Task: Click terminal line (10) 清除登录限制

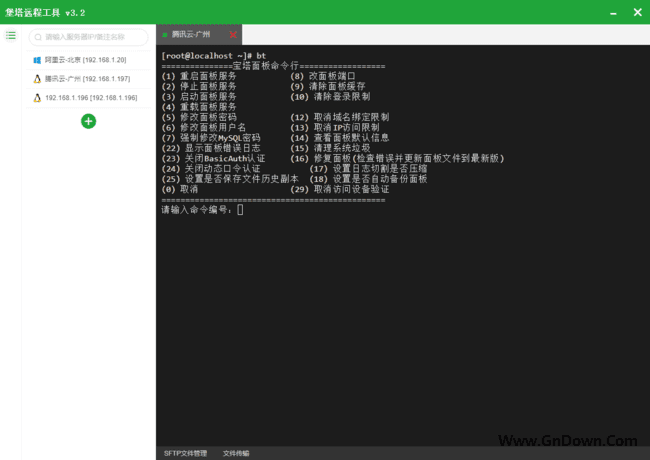Action: coord(330,97)
